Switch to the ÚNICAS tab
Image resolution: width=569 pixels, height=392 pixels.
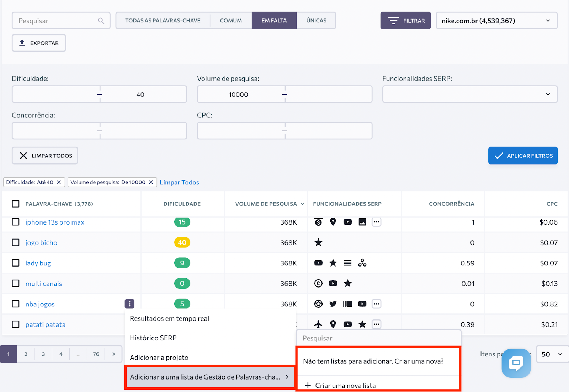[x=316, y=20]
